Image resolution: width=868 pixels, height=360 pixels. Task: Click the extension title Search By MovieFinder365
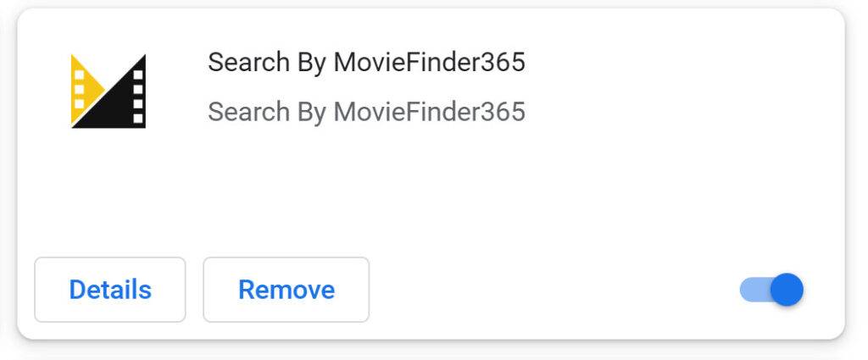click(366, 63)
